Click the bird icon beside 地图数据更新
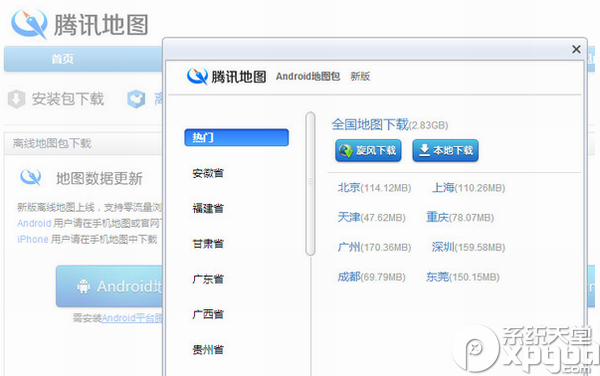The width and height of the screenshot is (600, 376). (31, 177)
